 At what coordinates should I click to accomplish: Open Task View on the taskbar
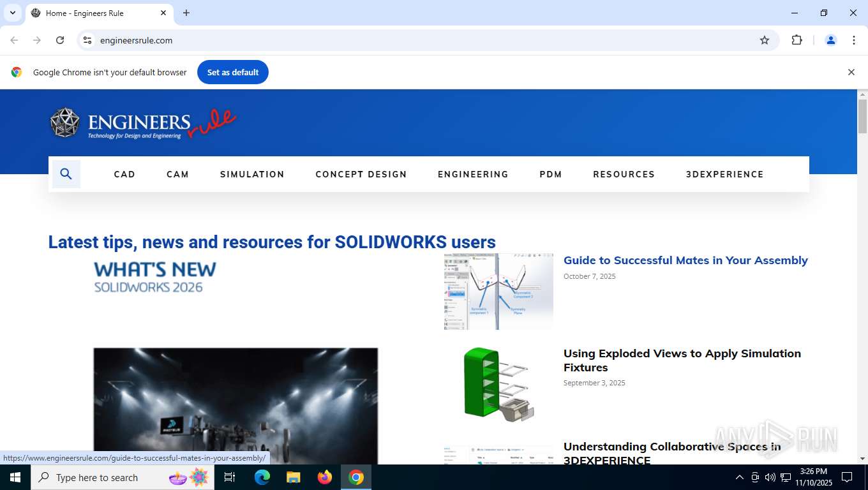(230, 477)
